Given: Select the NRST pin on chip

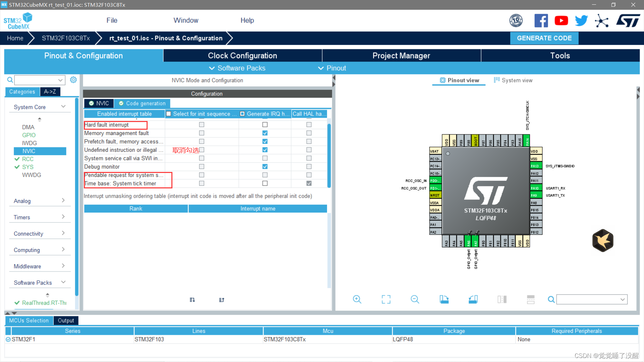Looking at the screenshot, I should point(435,195).
